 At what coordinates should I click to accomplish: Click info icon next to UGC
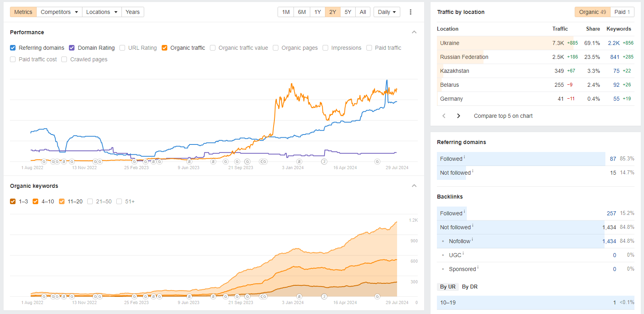point(463,254)
